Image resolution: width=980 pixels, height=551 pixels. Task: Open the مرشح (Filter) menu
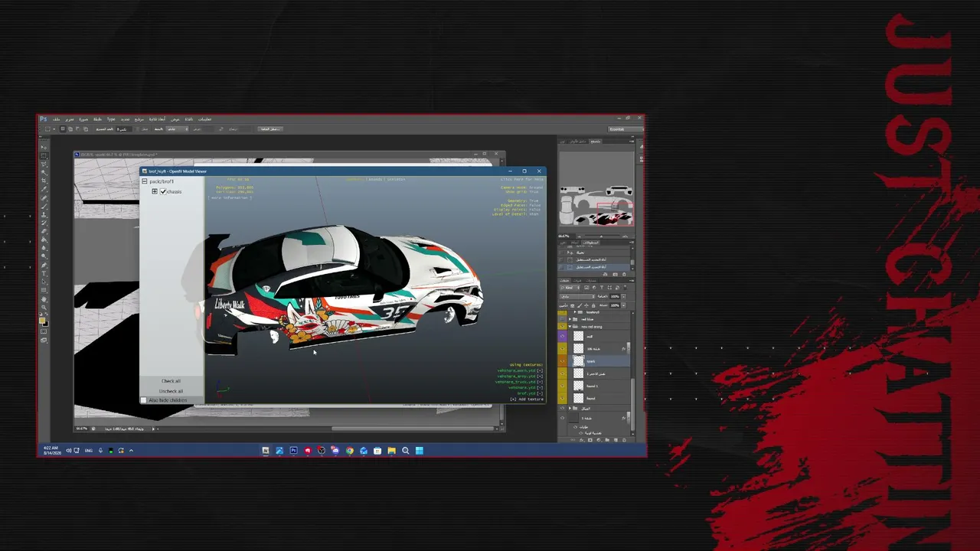tap(139, 119)
